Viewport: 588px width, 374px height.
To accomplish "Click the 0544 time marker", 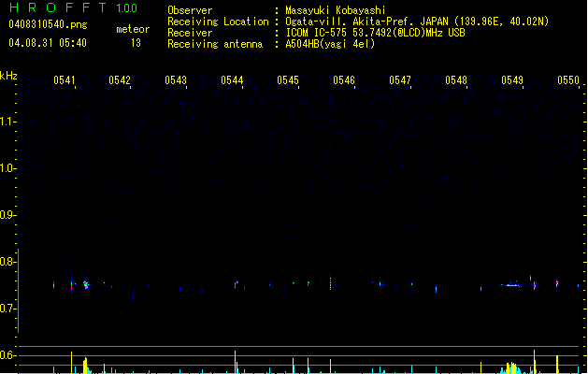I will pyautogui.click(x=232, y=80).
